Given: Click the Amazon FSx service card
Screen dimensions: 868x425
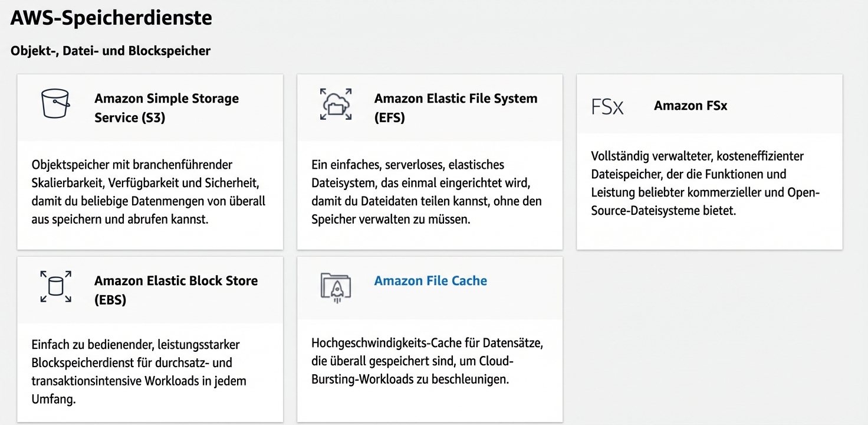Looking at the screenshot, I should [709, 161].
